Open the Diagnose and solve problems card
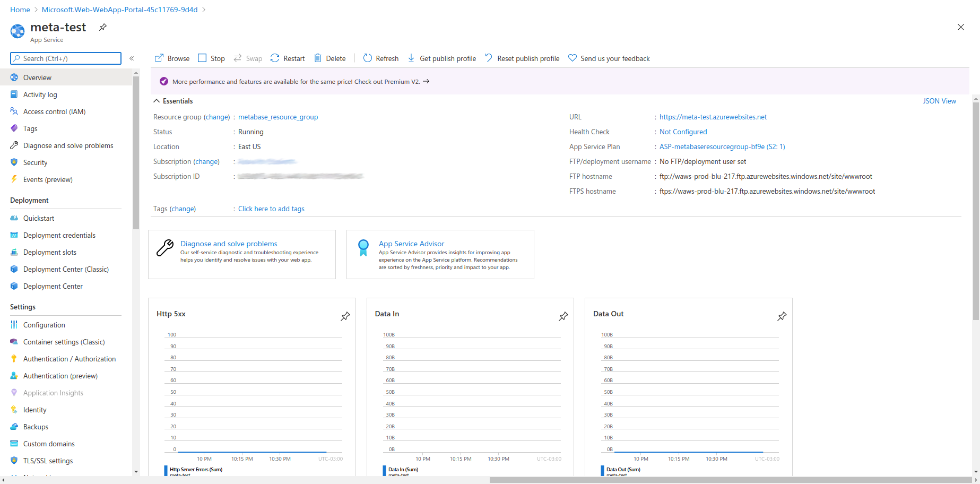980x484 pixels. coord(242,254)
